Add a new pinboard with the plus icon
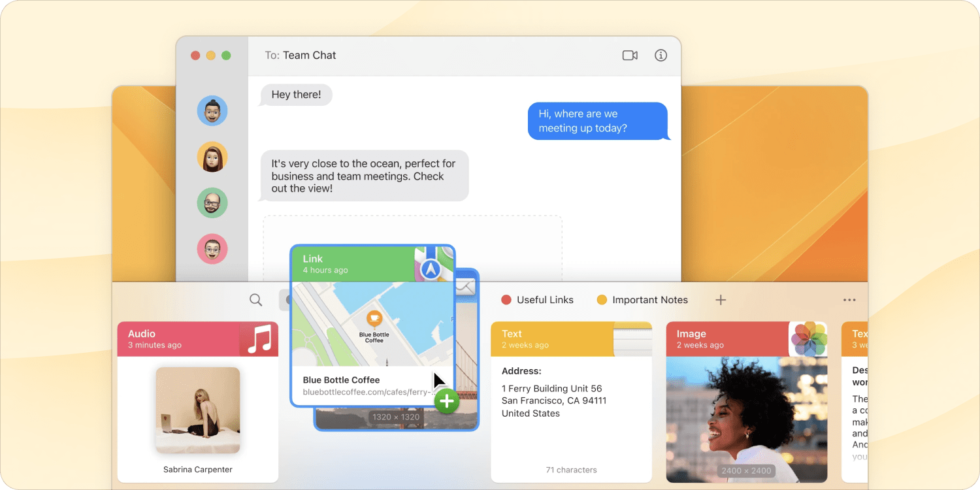The image size is (980, 490). click(721, 300)
